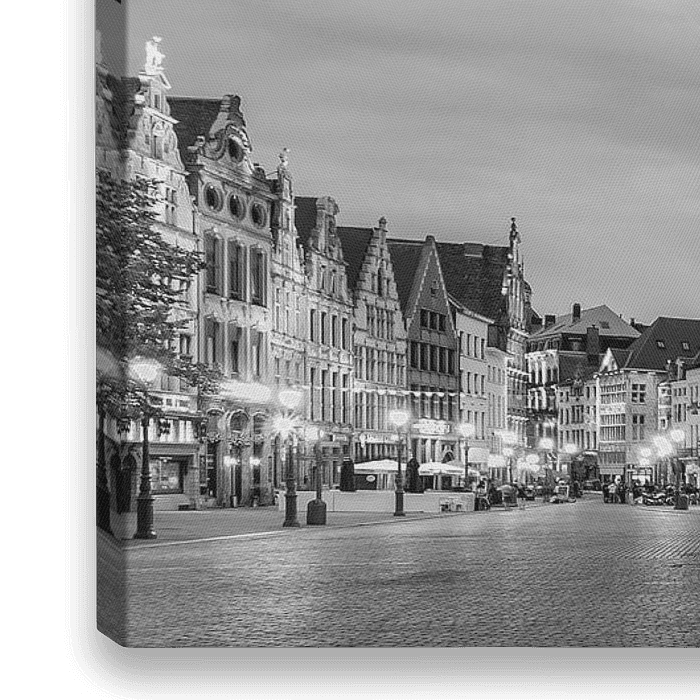Image resolution: width=700 pixels, height=700 pixels.
Task: Select the lit shop window on far left
Action: 165,473
